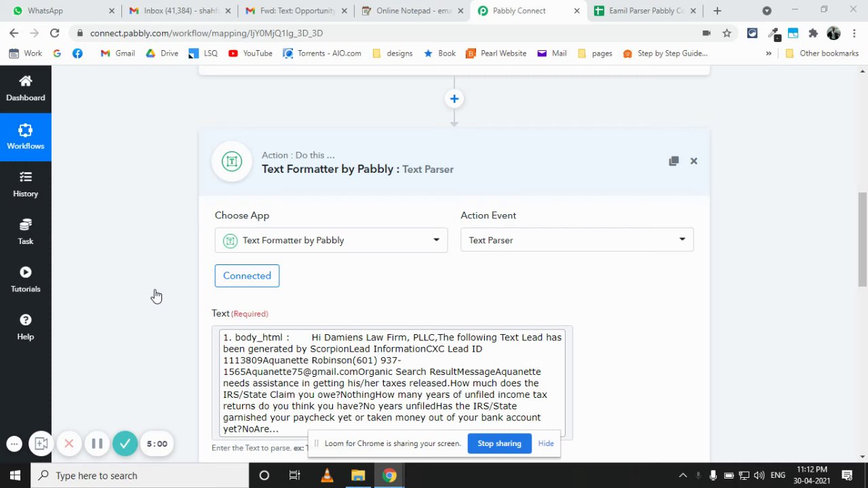Open Torrents - AIO.com bookmark
The height and width of the screenshot is (488, 868).
(322, 54)
